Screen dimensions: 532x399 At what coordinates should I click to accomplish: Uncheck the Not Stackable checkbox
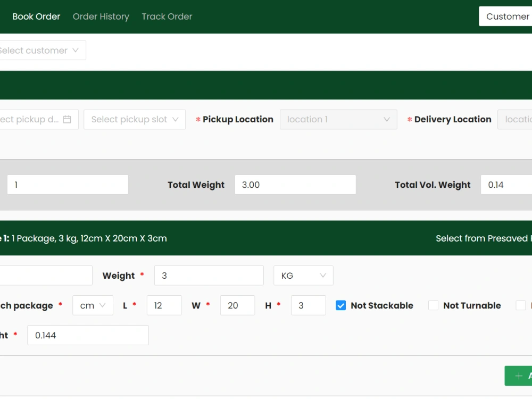click(x=340, y=305)
